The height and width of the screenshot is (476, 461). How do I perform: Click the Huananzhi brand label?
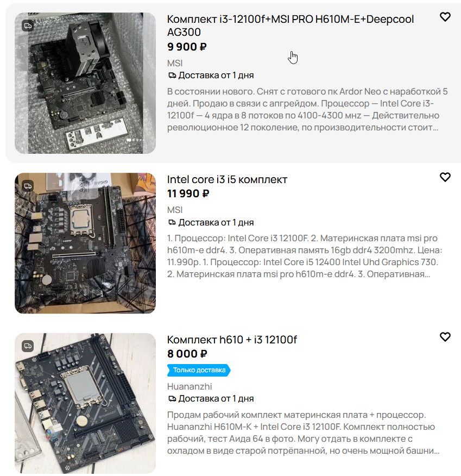190,386
